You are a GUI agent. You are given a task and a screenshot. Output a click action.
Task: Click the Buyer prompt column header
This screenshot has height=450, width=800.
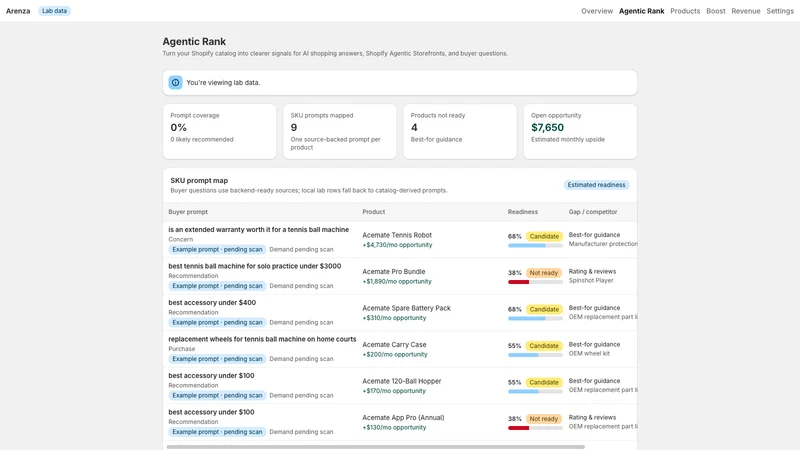click(x=188, y=212)
